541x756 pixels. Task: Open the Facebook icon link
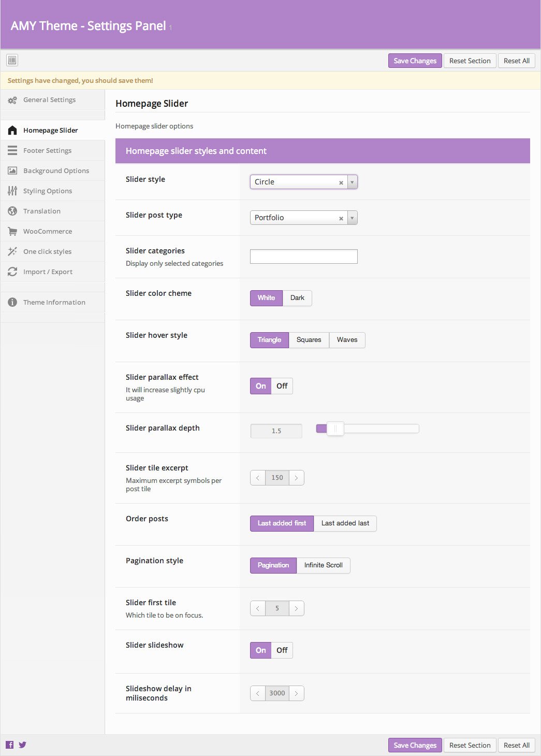(10, 745)
